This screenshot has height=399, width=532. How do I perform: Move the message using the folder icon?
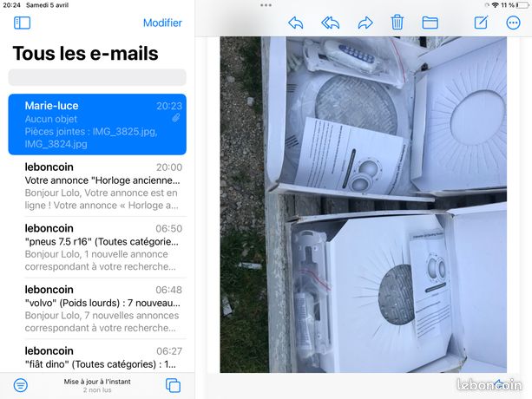point(430,23)
